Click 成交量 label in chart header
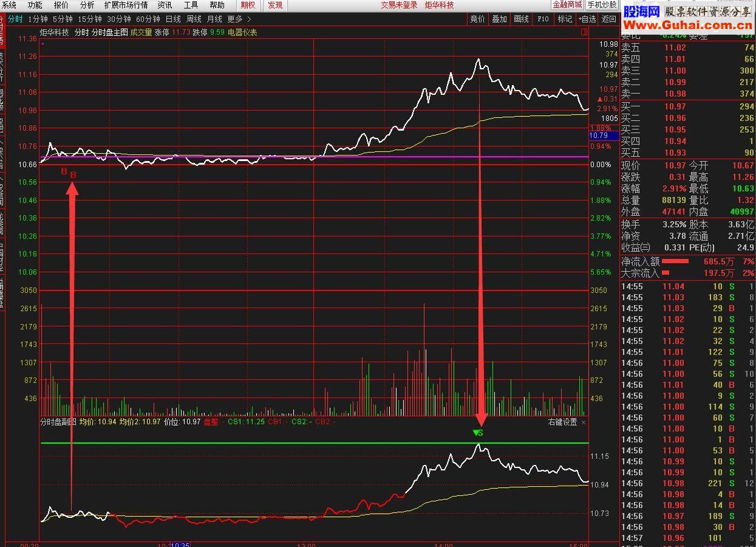The height and width of the screenshot is (547, 756). click(x=141, y=32)
